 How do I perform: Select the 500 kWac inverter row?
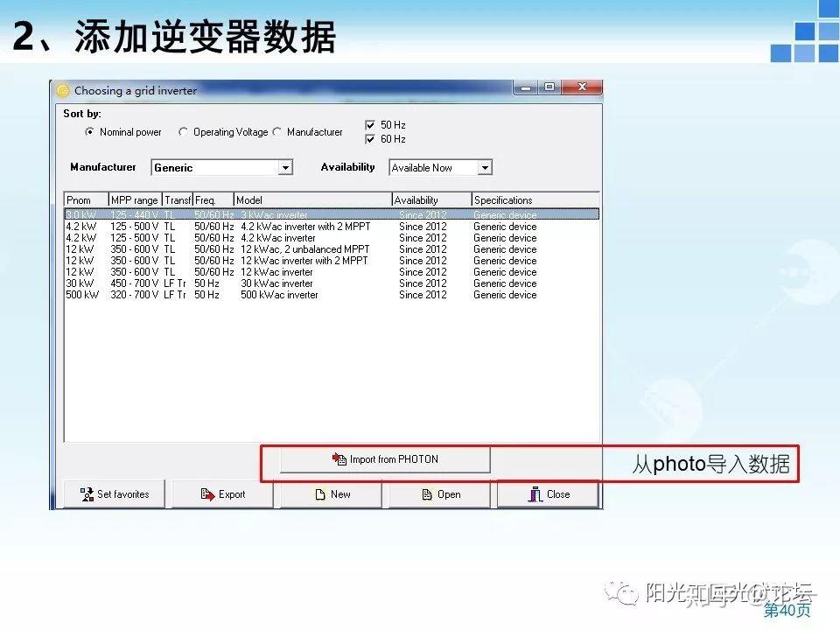262,295
